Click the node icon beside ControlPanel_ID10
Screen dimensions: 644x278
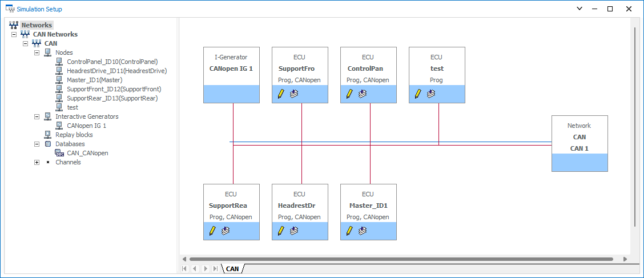(59, 62)
